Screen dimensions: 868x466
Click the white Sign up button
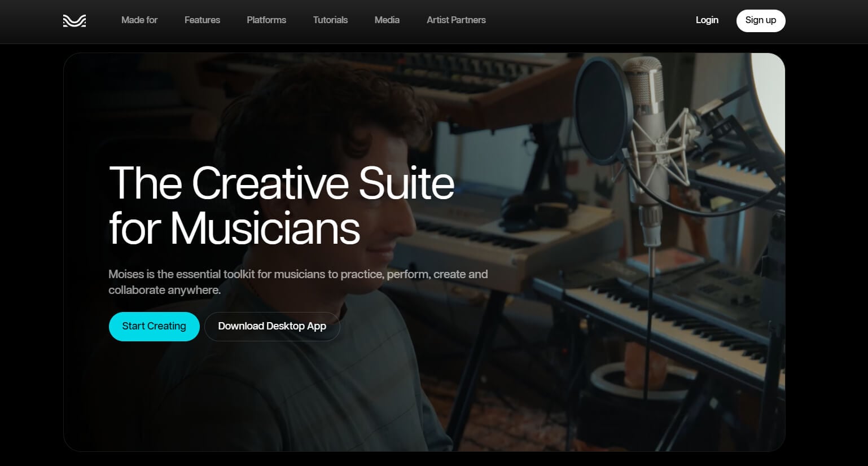(x=761, y=21)
